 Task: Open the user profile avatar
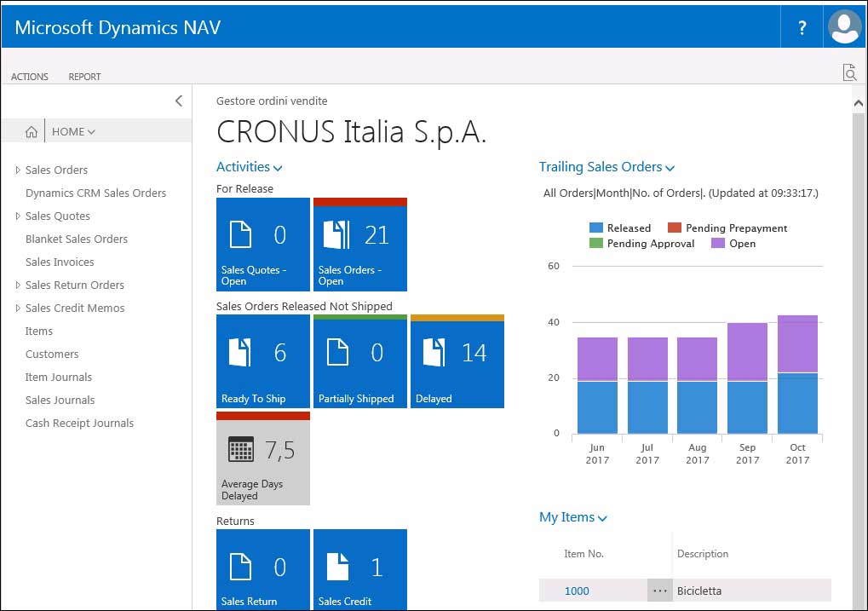(x=844, y=27)
